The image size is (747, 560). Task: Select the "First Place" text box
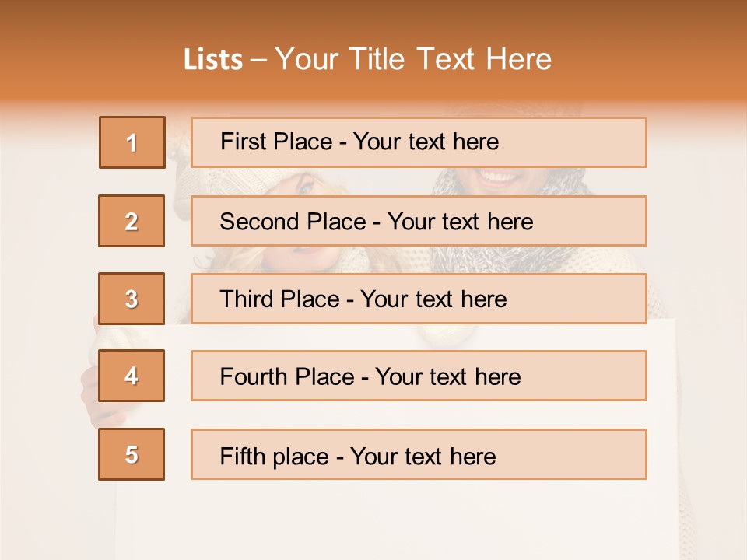tap(419, 142)
